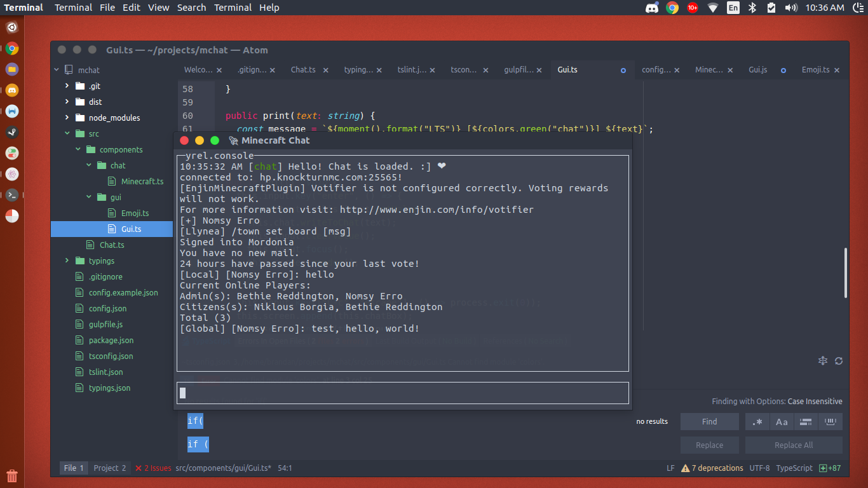
Task: Change the UTF-8 encoding setting
Action: [x=759, y=468]
